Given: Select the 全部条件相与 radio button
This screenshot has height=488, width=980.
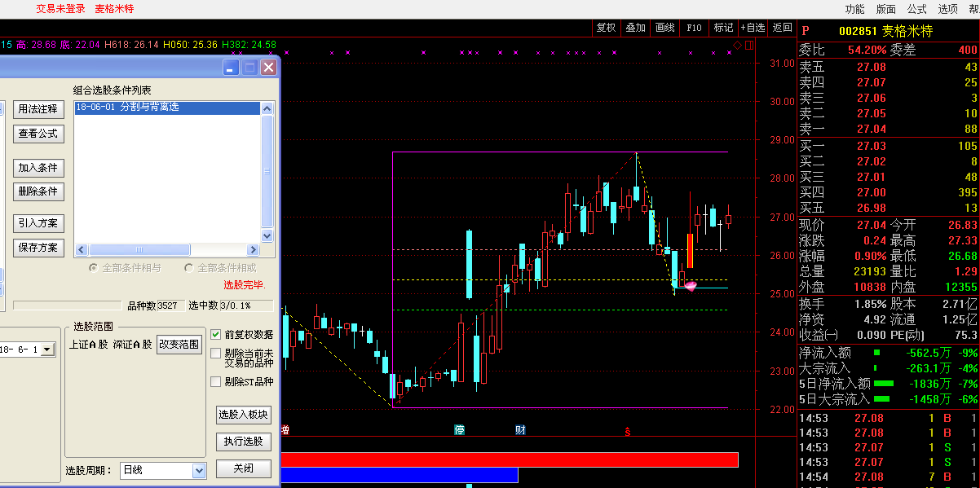Looking at the screenshot, I should pos(93,267).
